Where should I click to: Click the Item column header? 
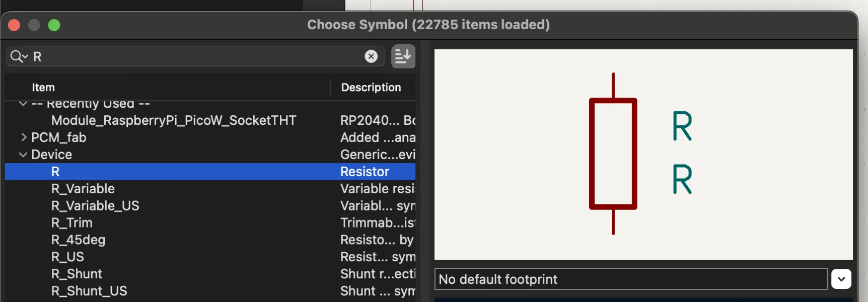[x=43, y=88]
